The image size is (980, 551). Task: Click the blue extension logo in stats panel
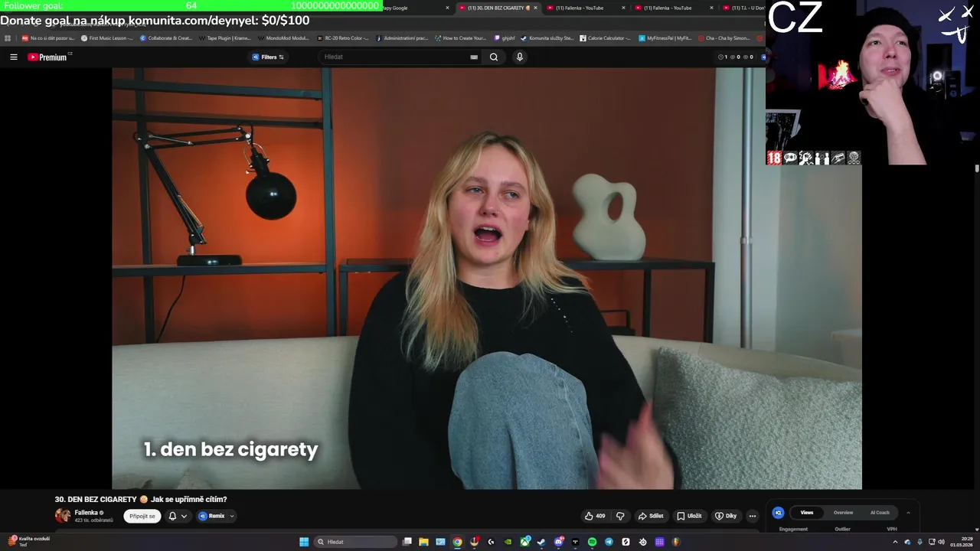click(778, 513)
